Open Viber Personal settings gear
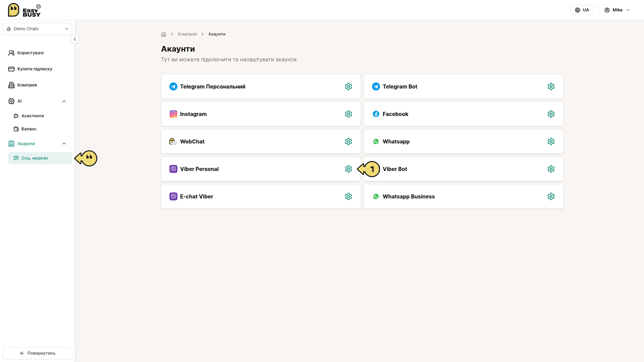The width and height of the screenshot is (644, 362). click(348, 169)
